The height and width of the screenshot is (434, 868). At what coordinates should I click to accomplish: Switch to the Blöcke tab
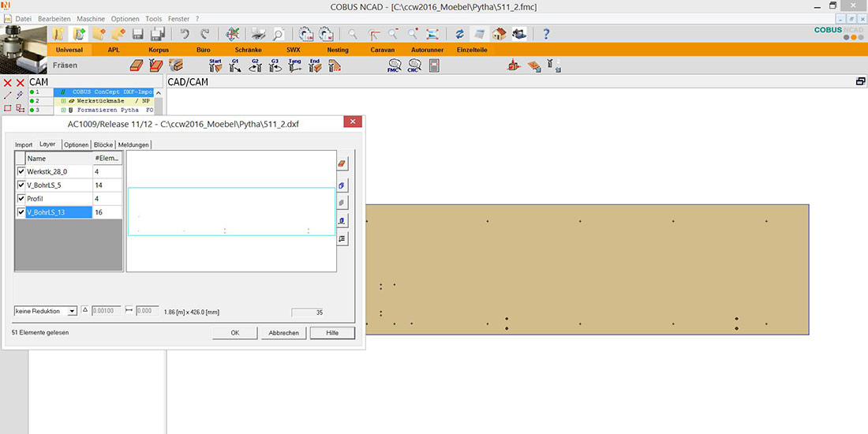(x=103, y=144)
